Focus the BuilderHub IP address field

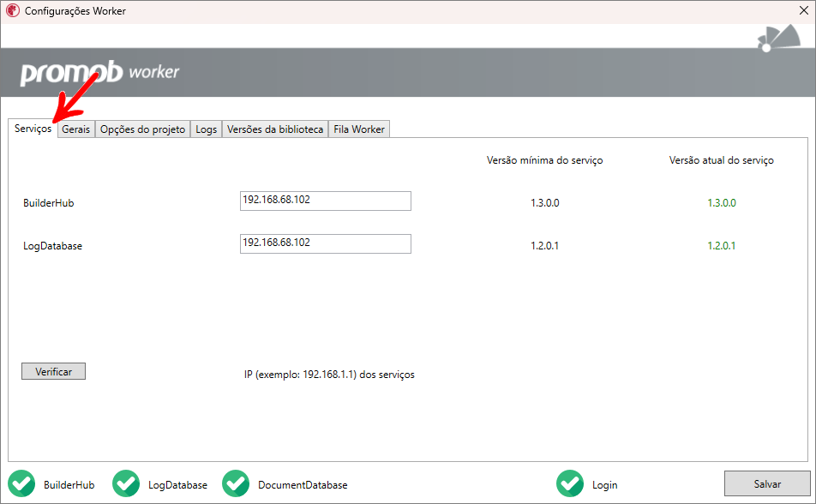point(325,201)
